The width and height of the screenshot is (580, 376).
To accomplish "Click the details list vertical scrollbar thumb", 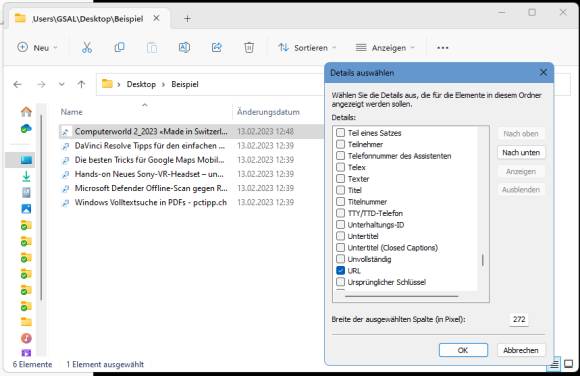I will pos(483,260).
